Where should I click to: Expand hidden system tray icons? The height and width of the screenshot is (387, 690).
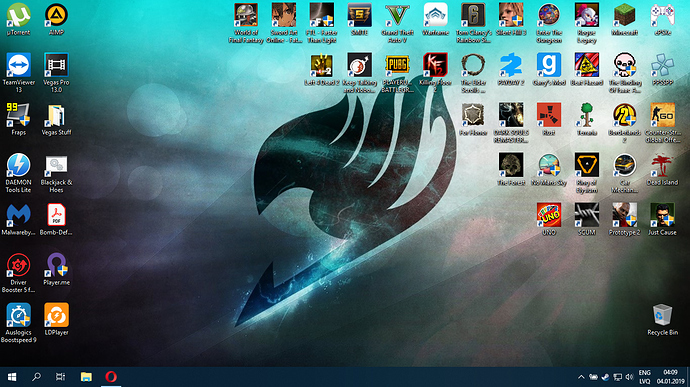(x=581, y=377)
